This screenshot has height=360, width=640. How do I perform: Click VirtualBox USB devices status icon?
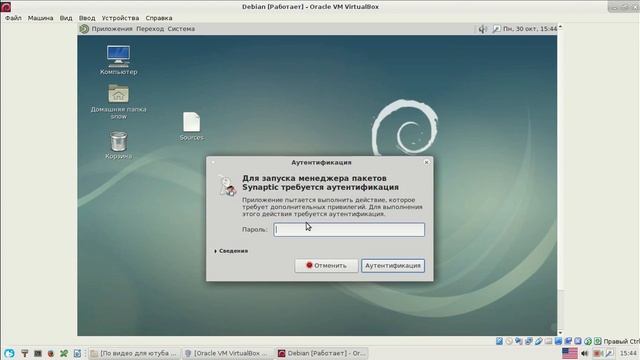click(x=538, y=341)
